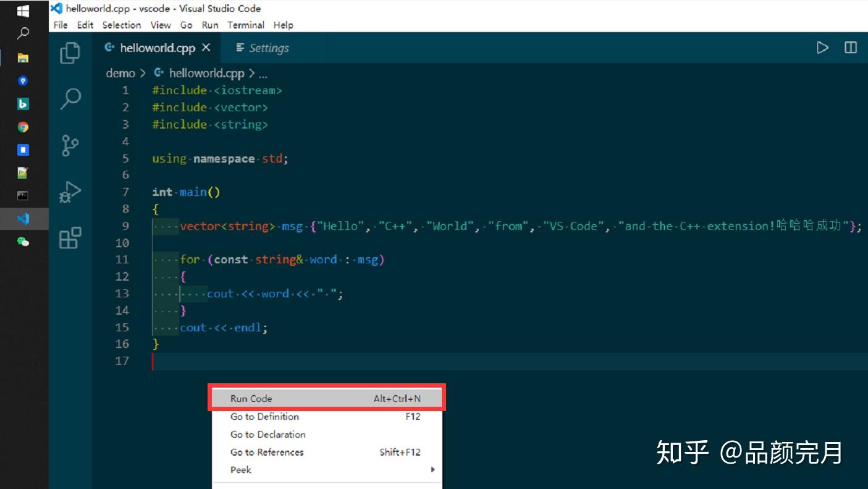Screen dimensions: 868x489
Task: Click the <vector> include text
Action: pos(241,107)
